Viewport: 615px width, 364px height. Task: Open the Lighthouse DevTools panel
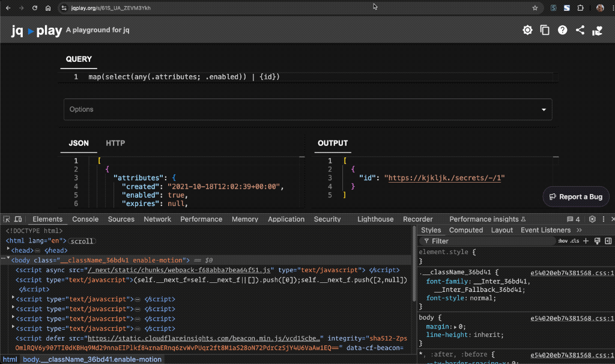pos(375,219)
